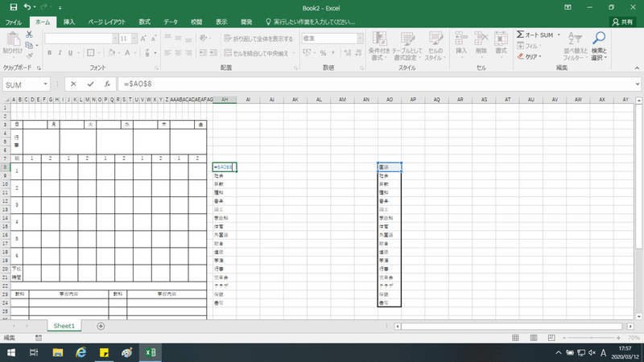Collapse the ribbon with the arrow
Screen dimensions: 644x362
click(x=637, y=68)
